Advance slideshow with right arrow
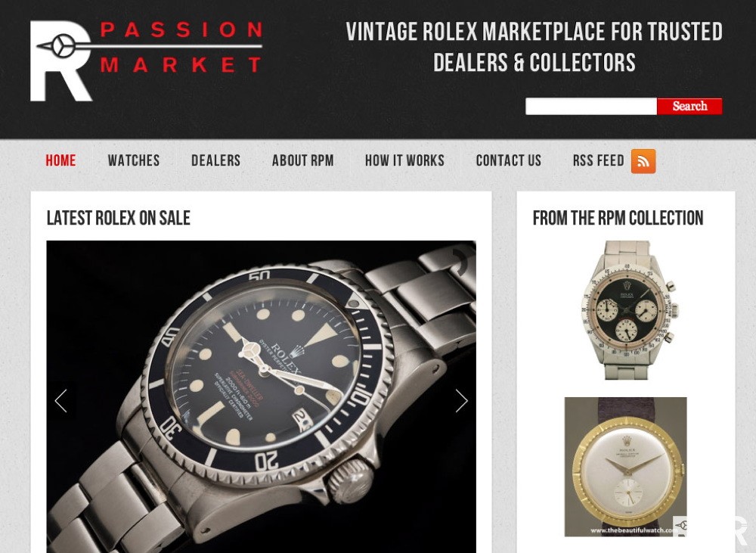This screenshot has height=553, width=756. 461,400
